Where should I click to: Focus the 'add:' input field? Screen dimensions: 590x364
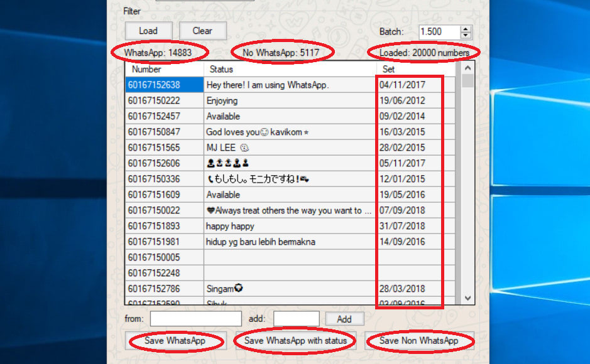297,319
